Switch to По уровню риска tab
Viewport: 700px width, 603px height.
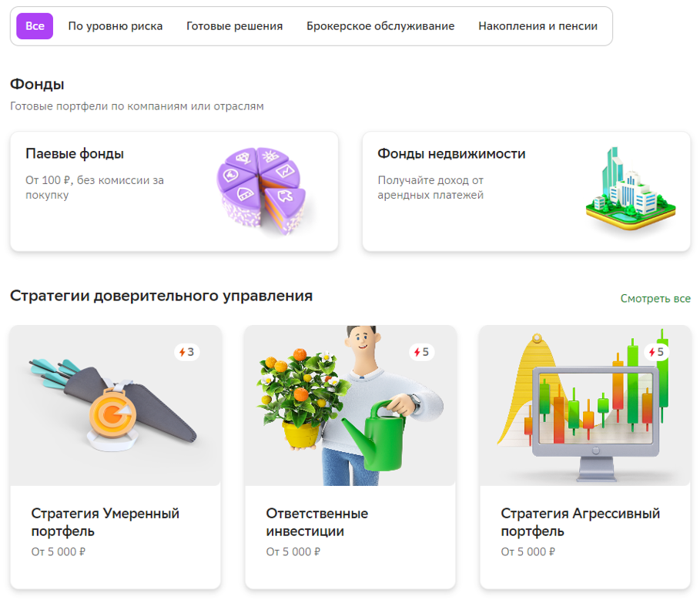click(x=116, y=26)
